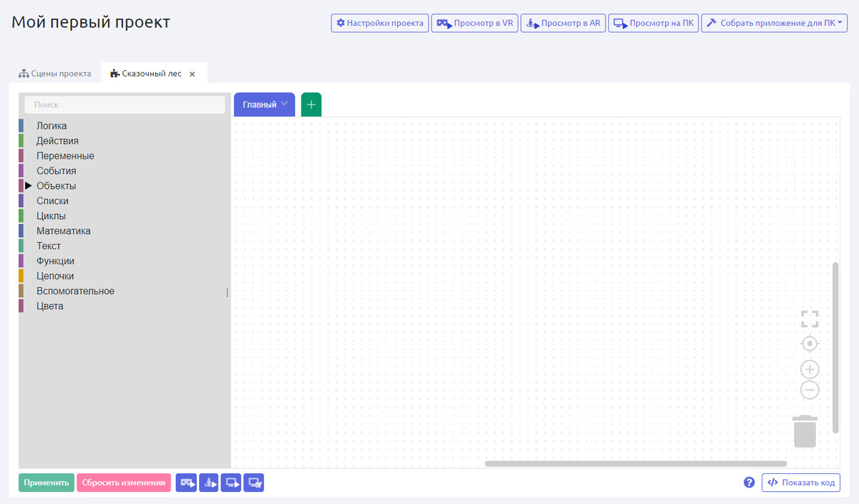Screen dimensions: 859x504
Task: Click the fit-to-screen workspace icon
Action: pyautogui.click(x=810, y=319)
